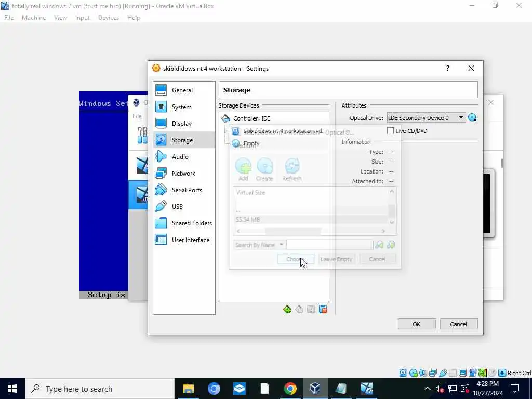This screenshot has width=532, height=399.
Task: Click the Create medium disc icon
Action: (264, 170)
